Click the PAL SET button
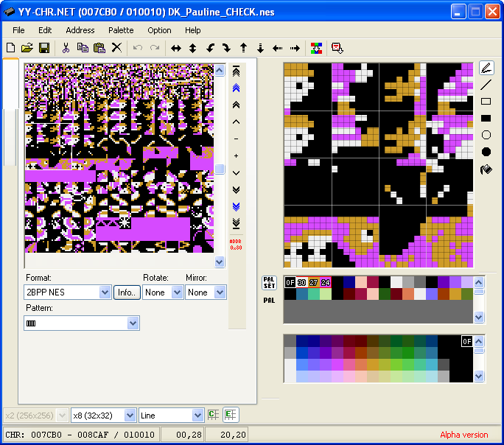The image size is (504, 445). [x=270, y=283]
